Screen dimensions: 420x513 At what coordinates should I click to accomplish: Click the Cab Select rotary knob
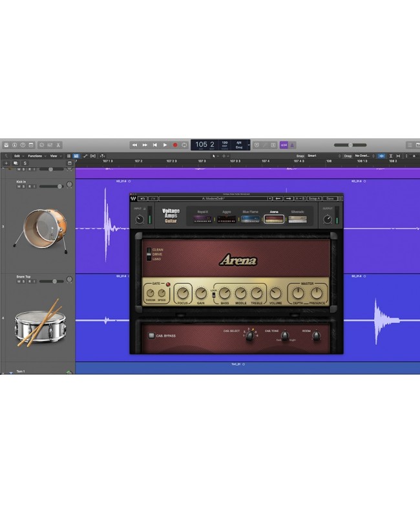click(x=250, y=336)
